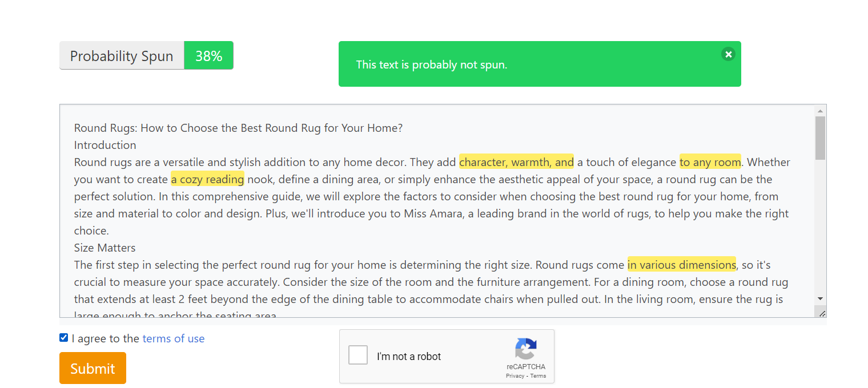
Task: Click highlighted phrase "in various dimensions"
Action: 681,265
